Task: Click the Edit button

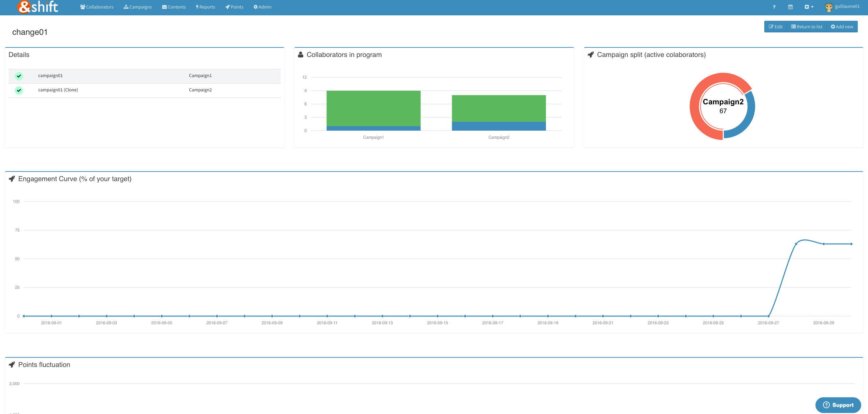Action: tap(776, 27)
